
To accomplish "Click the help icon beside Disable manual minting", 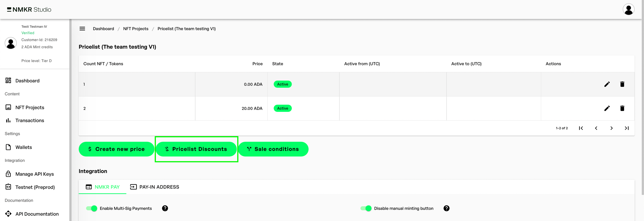I will (446, 208).
